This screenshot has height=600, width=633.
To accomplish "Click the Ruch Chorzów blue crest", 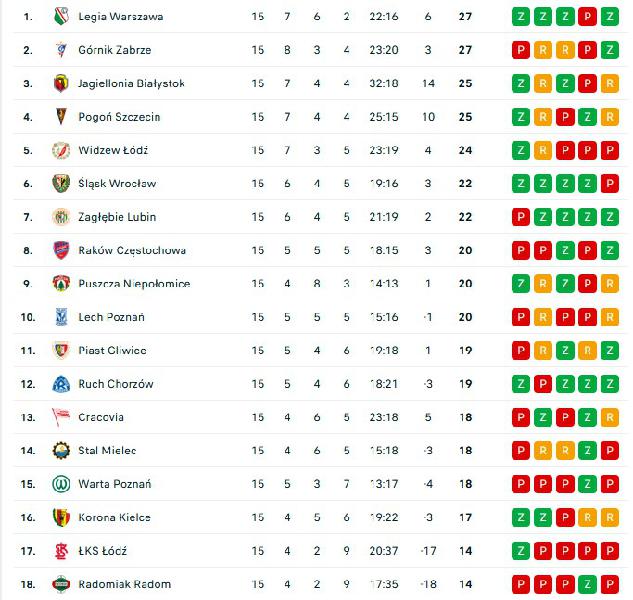I will tap(60, 384).
